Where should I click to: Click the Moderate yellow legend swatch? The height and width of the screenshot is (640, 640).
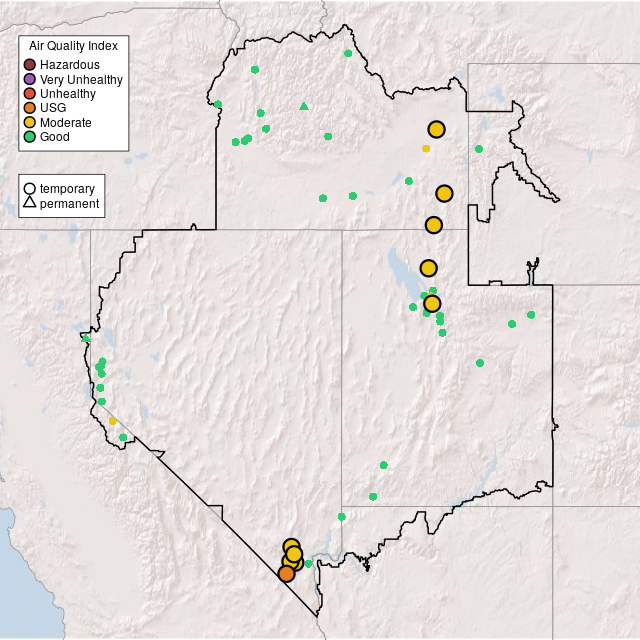(x=30, y=122)
